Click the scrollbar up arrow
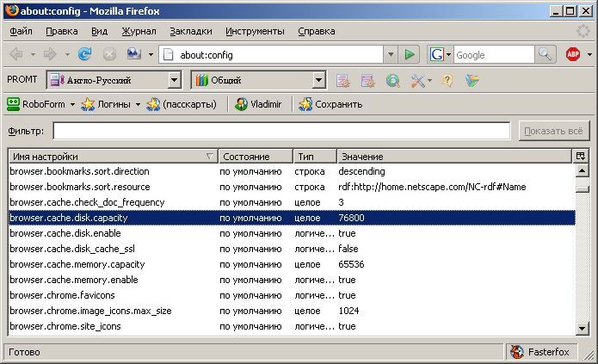The width and height of the screenshot is (598, 364). coord(582,170)
